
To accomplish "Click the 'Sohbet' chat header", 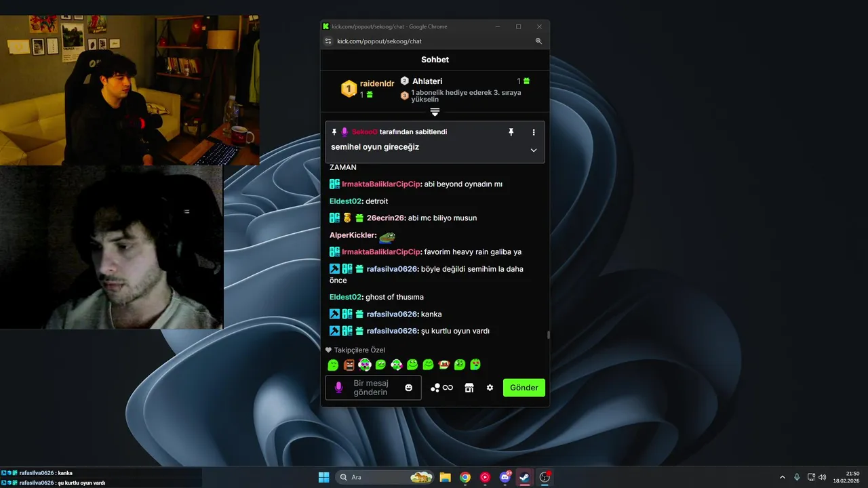I will [x=435, y=60].
